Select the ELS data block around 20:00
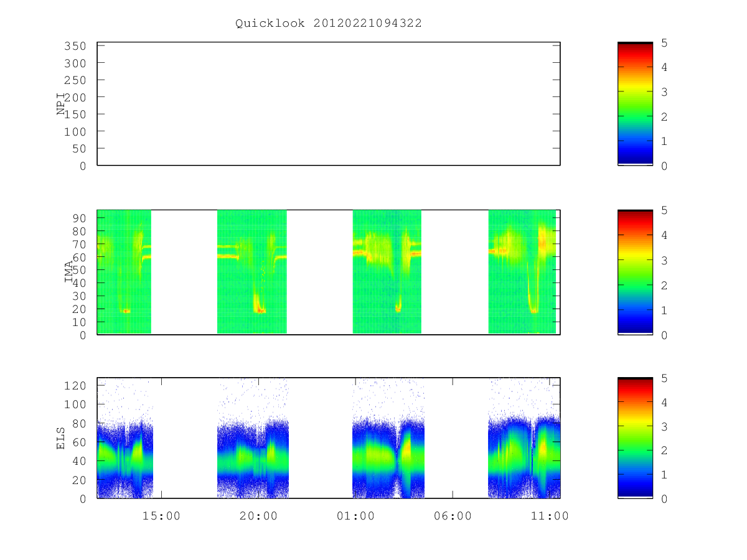747x560 pixels. [x=253, y=437]
